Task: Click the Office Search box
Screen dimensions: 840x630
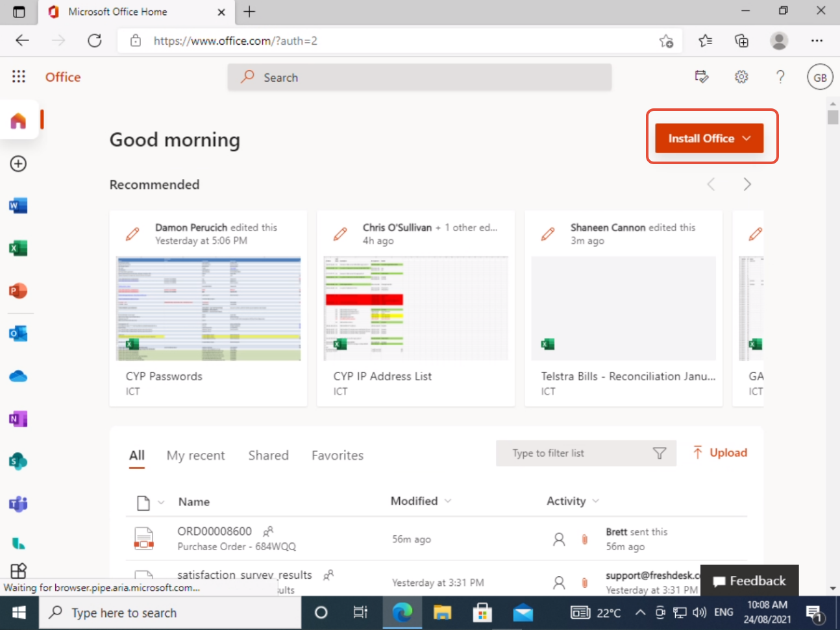Action: [419, 77]
